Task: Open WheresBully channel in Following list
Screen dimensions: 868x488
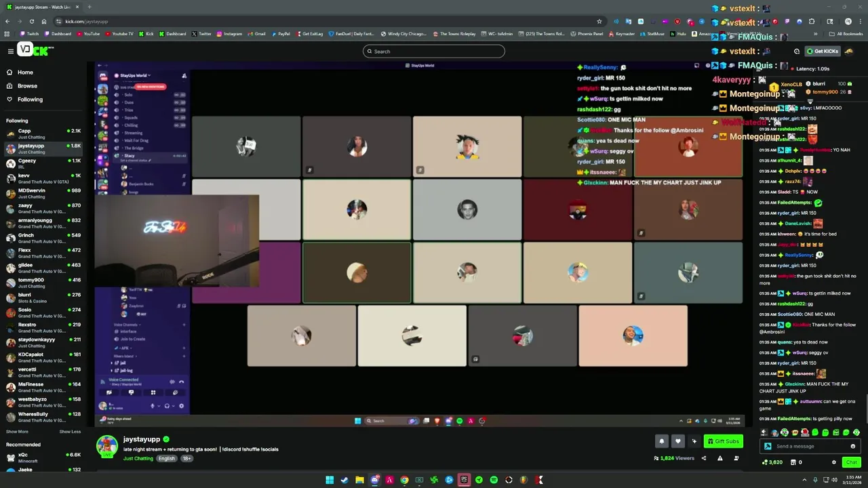Action: 43,417
